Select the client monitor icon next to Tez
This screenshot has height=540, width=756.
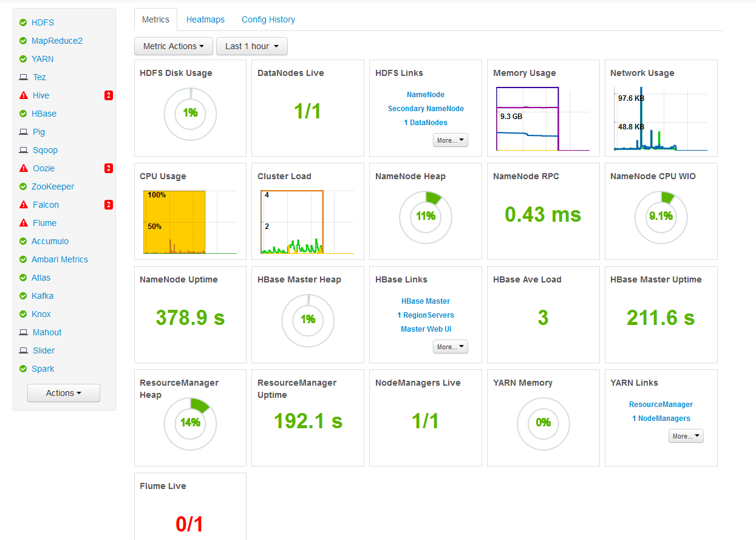22,77
